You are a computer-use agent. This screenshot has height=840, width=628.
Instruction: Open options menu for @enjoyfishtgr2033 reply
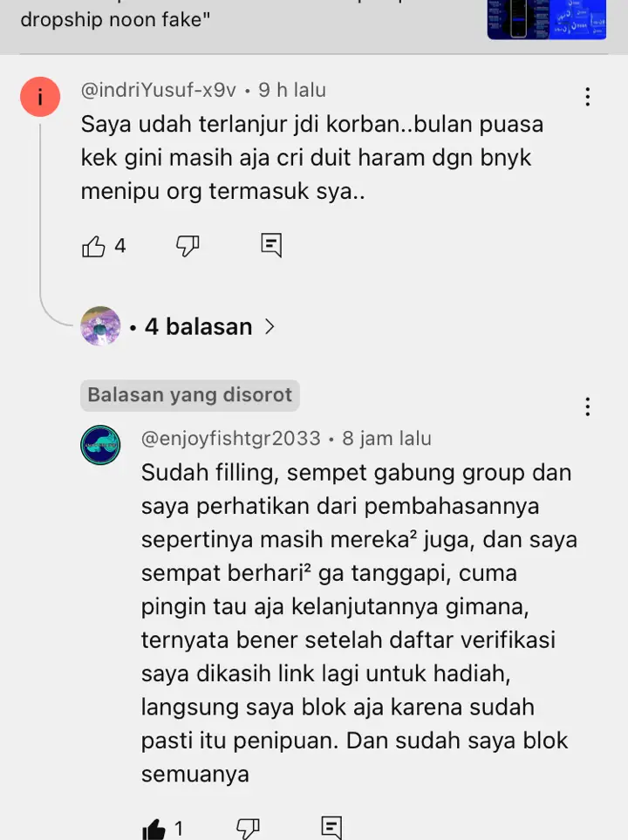tap(588, 406)
